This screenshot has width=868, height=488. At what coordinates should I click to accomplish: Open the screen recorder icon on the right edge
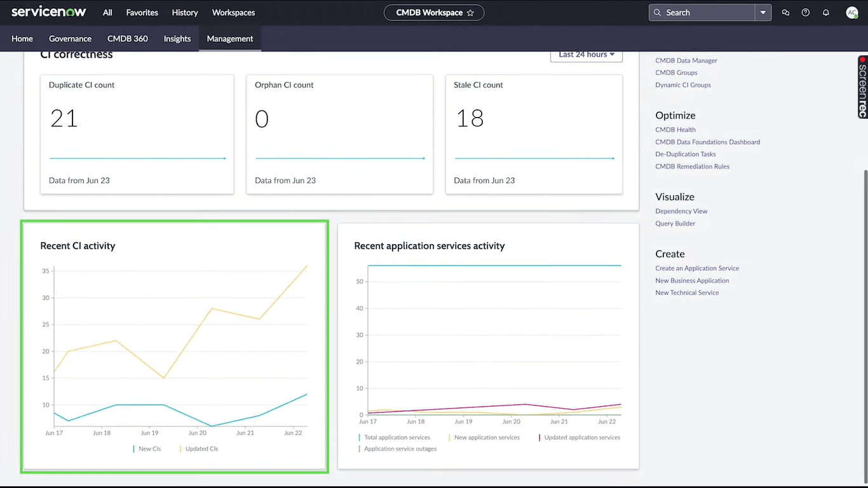[862, 87]
